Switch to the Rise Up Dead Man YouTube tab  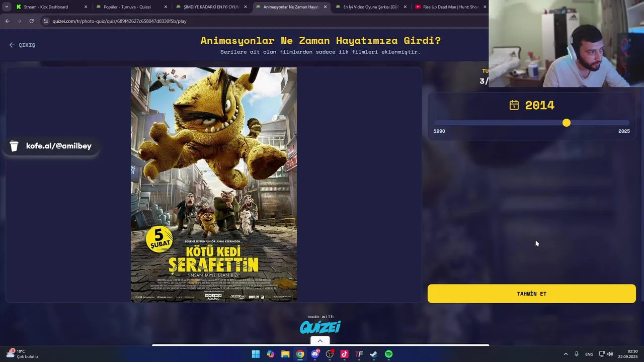(450, 7)
